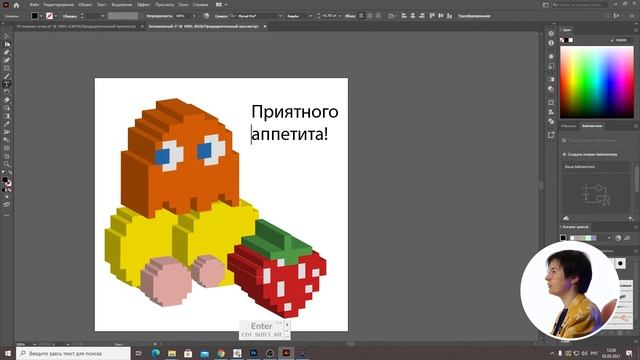The height and width of the screenshot is (360, 640).
Task: Select the Direct Selection tool
Action: (7, 44)
